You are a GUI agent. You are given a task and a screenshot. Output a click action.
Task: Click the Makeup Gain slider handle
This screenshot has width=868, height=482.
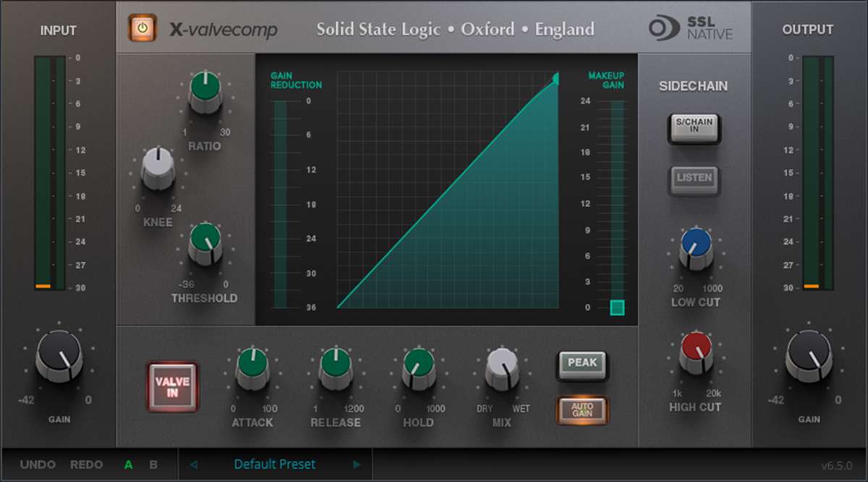[x=617, y=308]
